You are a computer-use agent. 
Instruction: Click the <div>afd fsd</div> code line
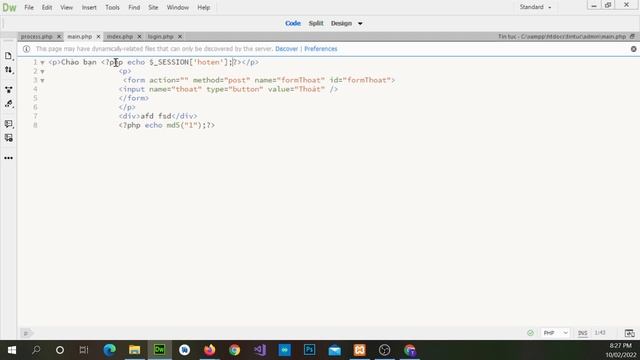click(158, 116)
